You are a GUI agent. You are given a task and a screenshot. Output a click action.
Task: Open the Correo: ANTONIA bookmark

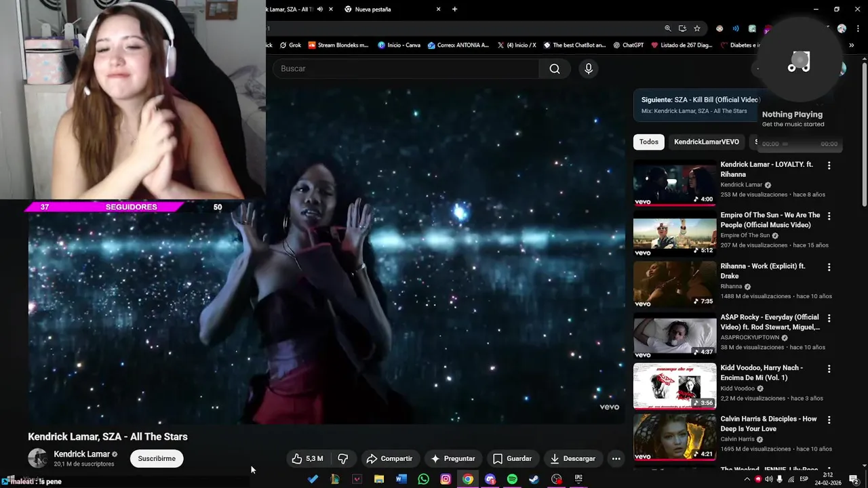[x=458, y=45]
